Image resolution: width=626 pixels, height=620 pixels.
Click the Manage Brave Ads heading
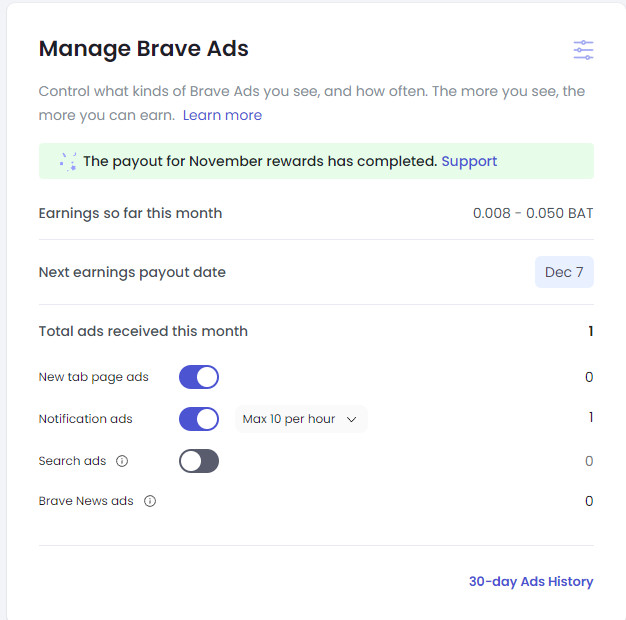143,48
